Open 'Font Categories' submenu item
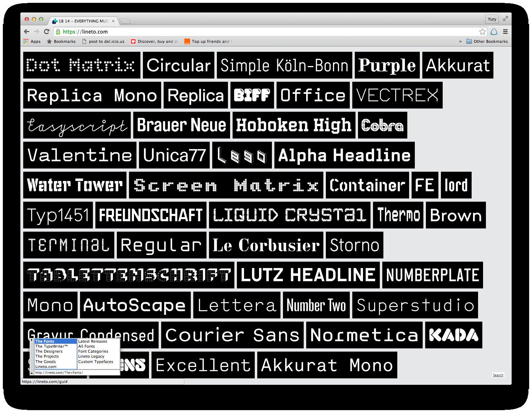The height and width of the screenshot is (413, 532). [98, 351]
